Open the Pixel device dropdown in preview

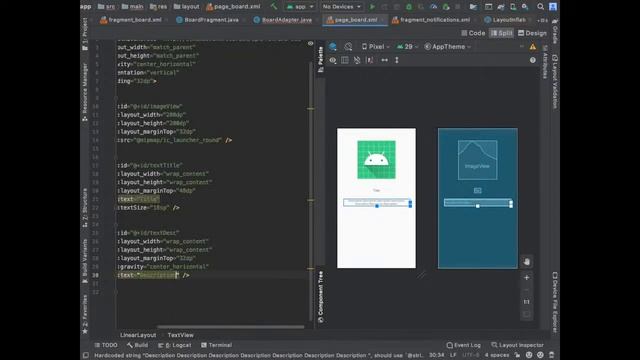click(376, 47)
